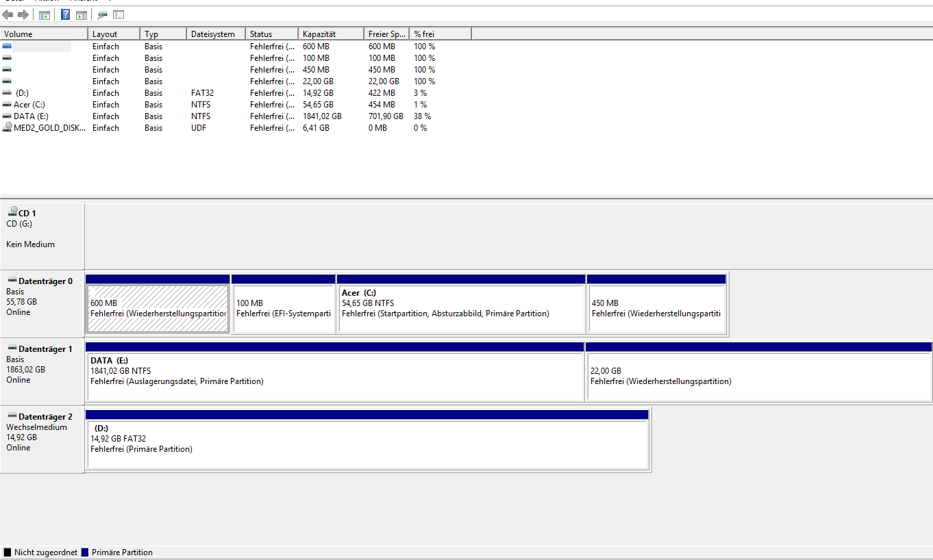Open the checklist settings icon in the toolbar
The image size is (933, 560).
click(x=119, y=14)
